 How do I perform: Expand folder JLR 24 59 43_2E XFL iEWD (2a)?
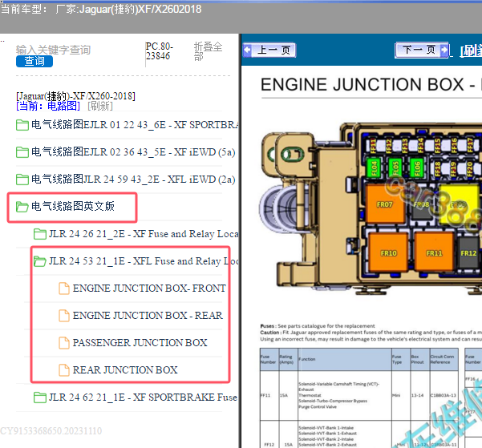[126, 180]
